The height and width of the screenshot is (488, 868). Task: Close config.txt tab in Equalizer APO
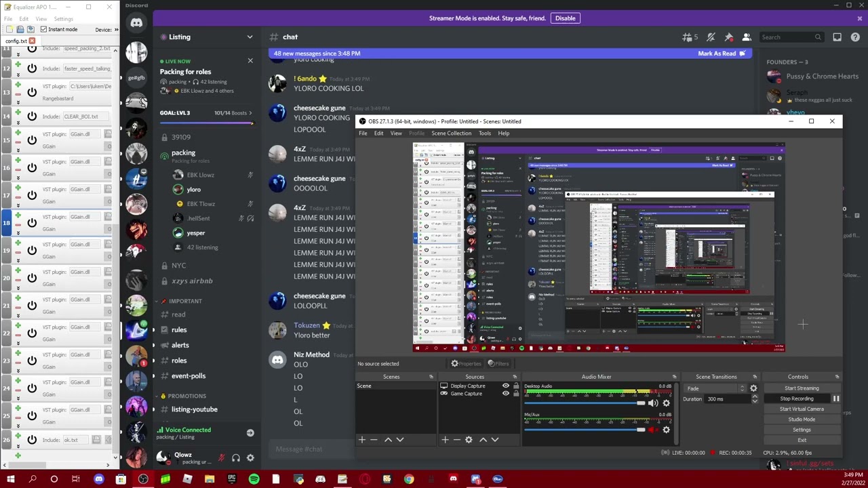coord(32,41)
